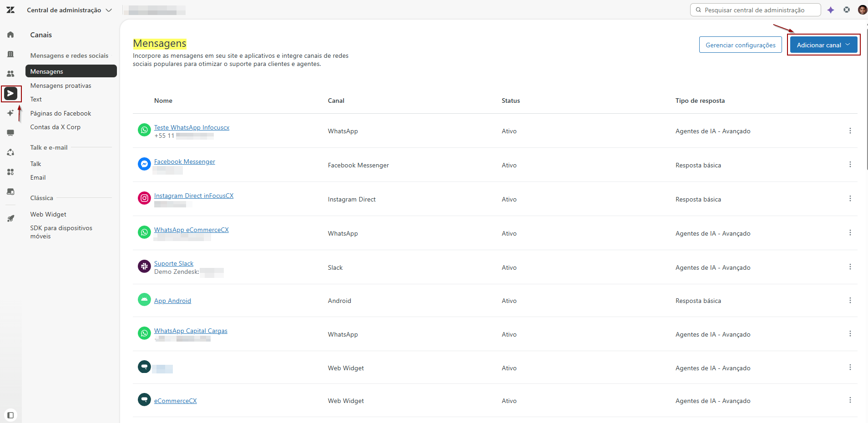The image size is (868, 423).
Task: Open the user profile avatar
Action: (863, 10)
